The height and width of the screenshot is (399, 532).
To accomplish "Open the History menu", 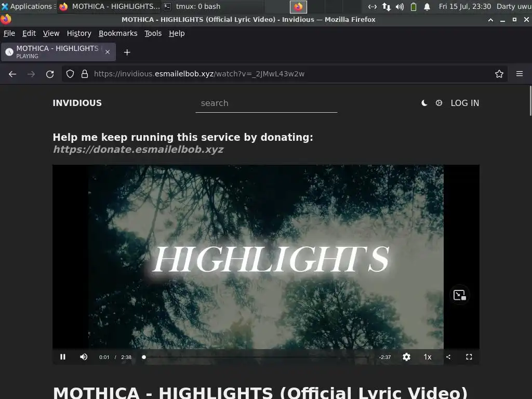I will point(79,33).
